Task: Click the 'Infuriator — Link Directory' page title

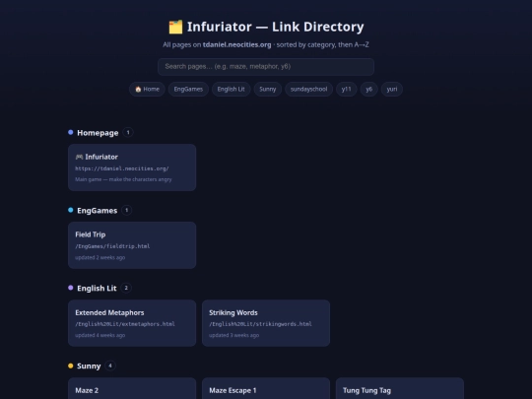Action: 276,27
